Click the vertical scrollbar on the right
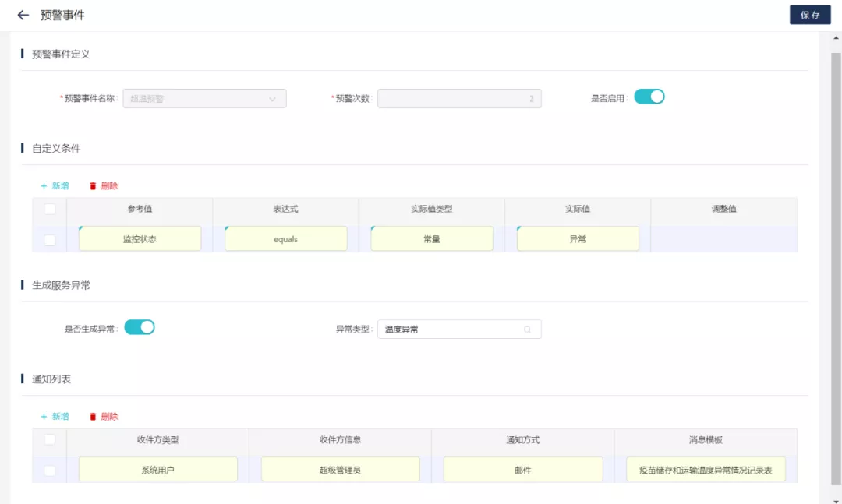This screenshot has width=842, height=504. pos(836,234)
